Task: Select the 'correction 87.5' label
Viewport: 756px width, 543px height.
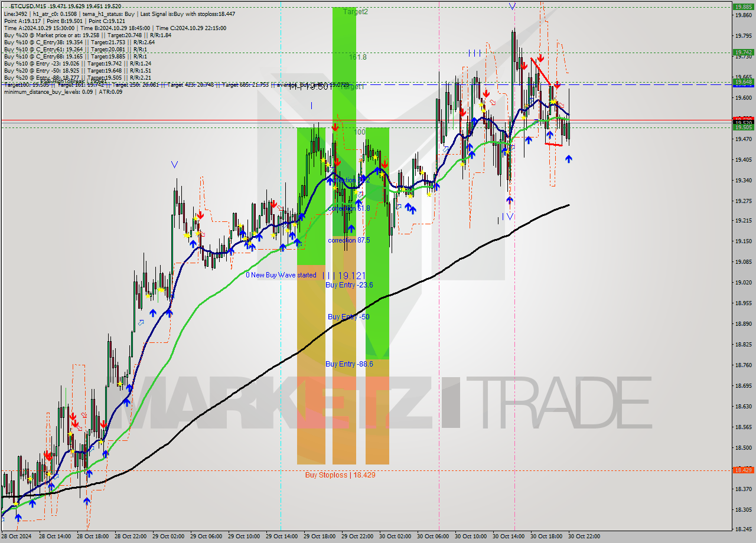Action: pyautogui.click(x=349, y=240)
